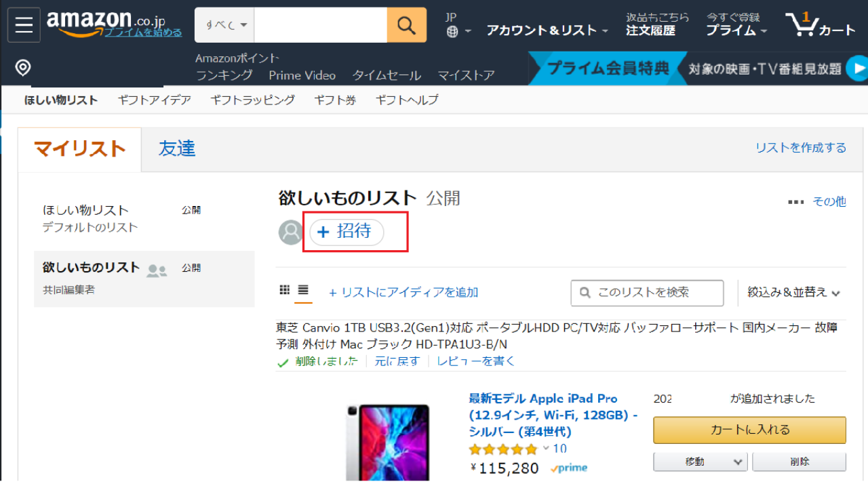Click the リストを作成する link
868x488 pixels.
point(801,147)
